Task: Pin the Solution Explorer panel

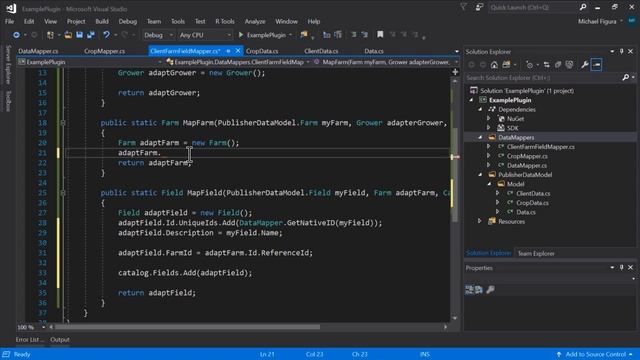Action: point(622,51)
